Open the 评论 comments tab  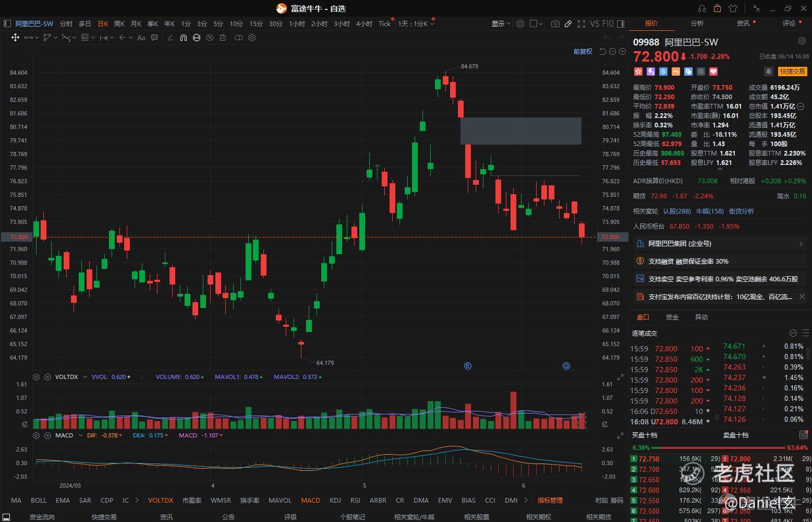click(x=789, y=23)
